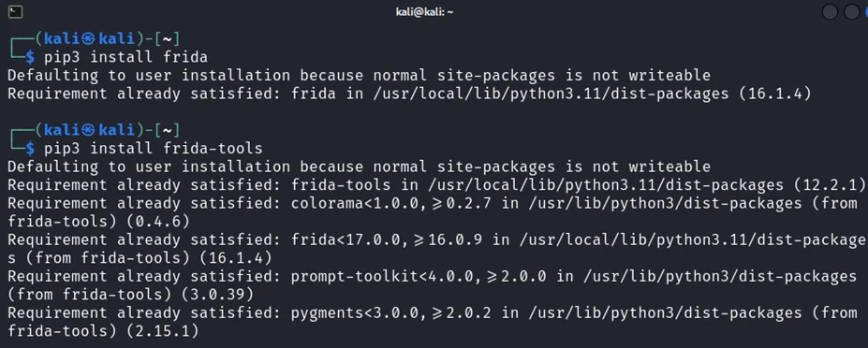
Task: Click the second blue dollar sign prompt
Action: click(x=31, y=148)
